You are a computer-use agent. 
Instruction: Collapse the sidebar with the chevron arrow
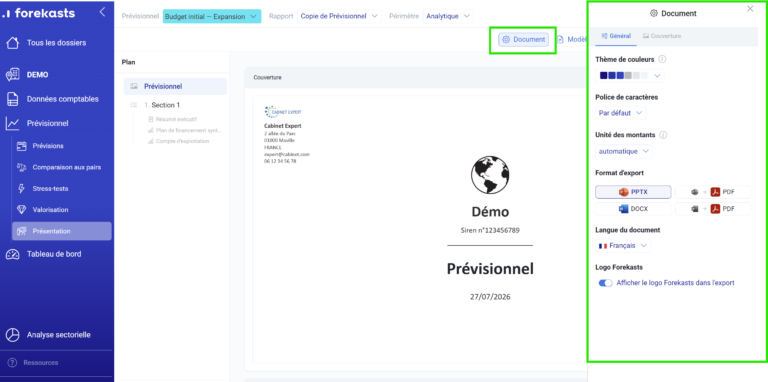(x=102, y=12)
